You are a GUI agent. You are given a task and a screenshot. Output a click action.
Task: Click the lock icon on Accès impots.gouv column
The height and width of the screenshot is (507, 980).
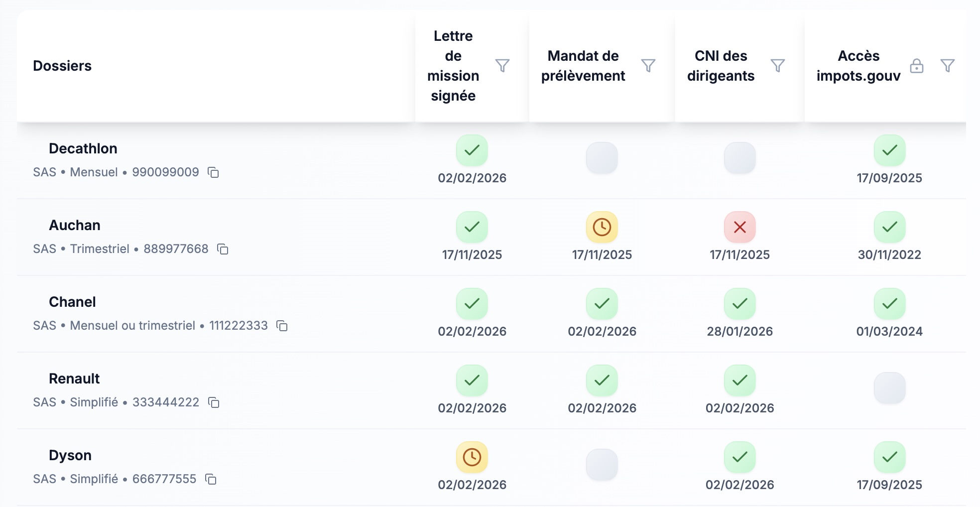point(917,65)
